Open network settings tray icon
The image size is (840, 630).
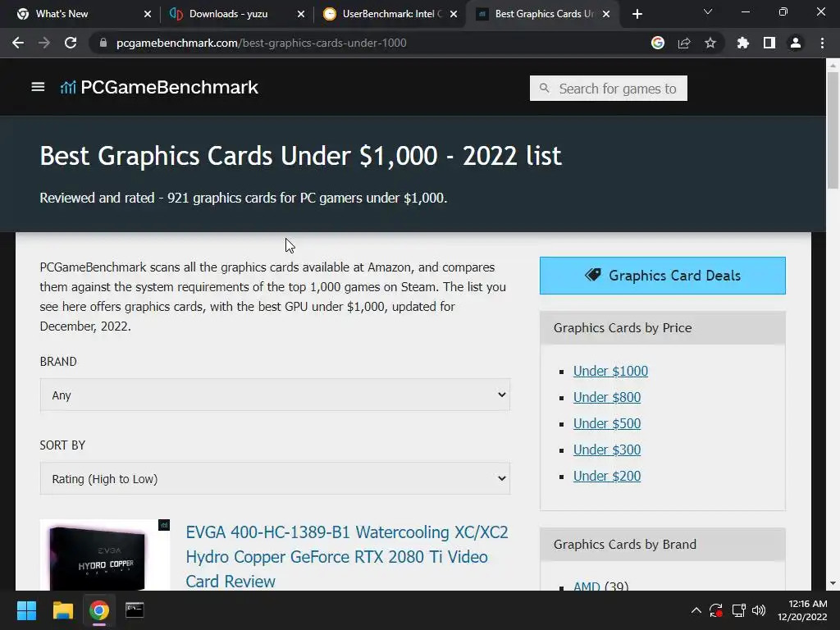pos(739,610)
